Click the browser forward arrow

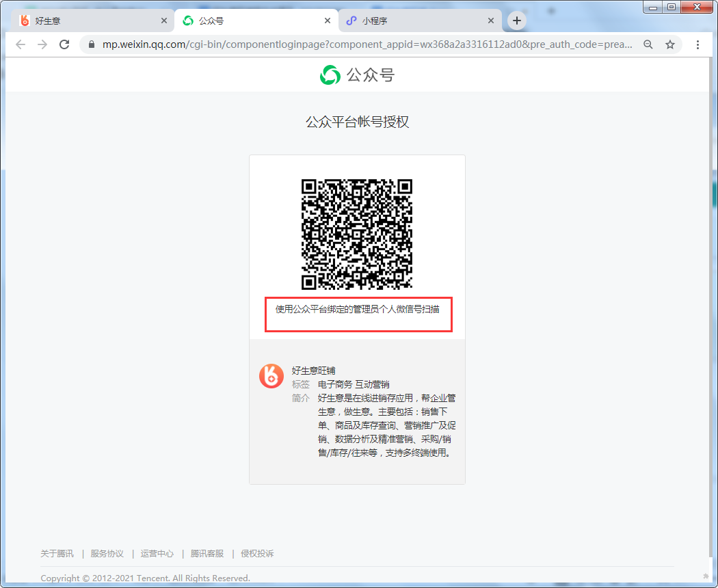point(42,44)
